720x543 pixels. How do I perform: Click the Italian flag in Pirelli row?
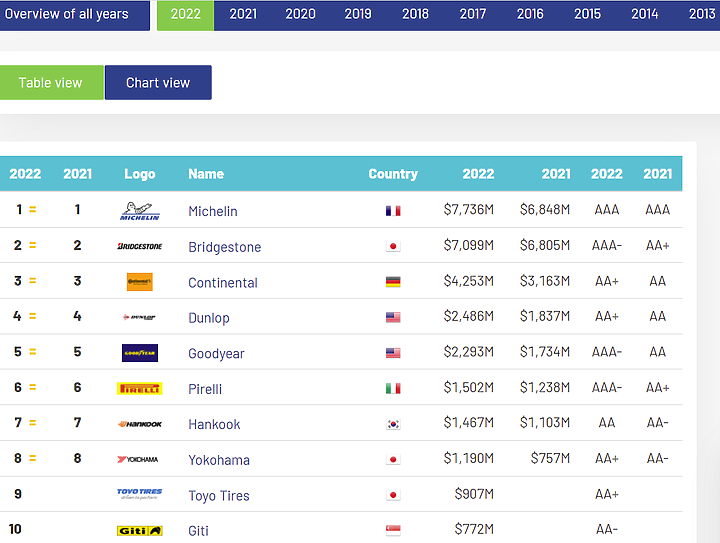pos(393,388)
